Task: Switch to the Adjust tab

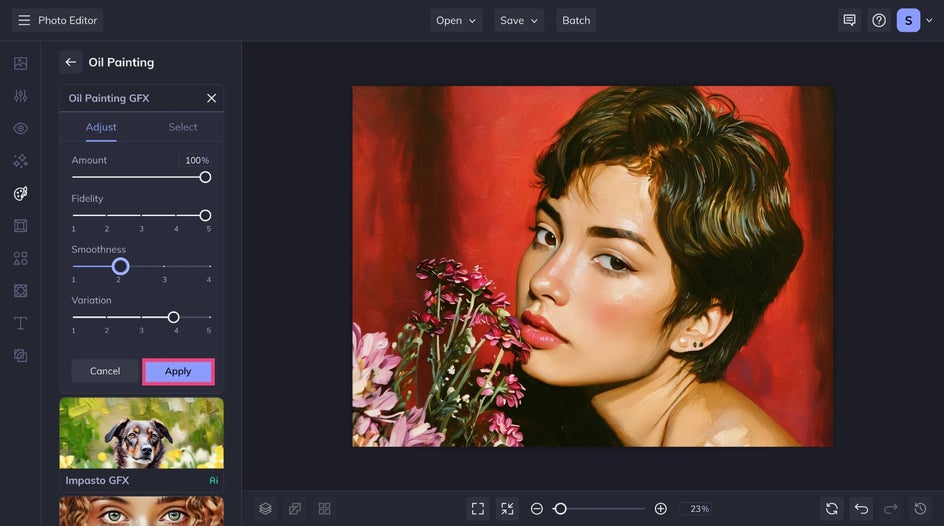Action: (x=101, y=127)
